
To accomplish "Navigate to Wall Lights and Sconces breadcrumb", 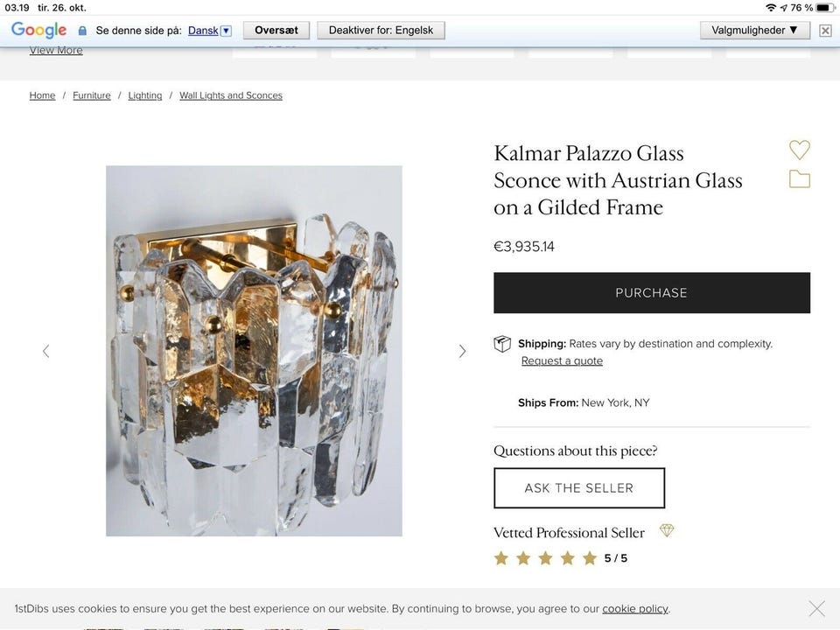I will click(x=231, y=95).
